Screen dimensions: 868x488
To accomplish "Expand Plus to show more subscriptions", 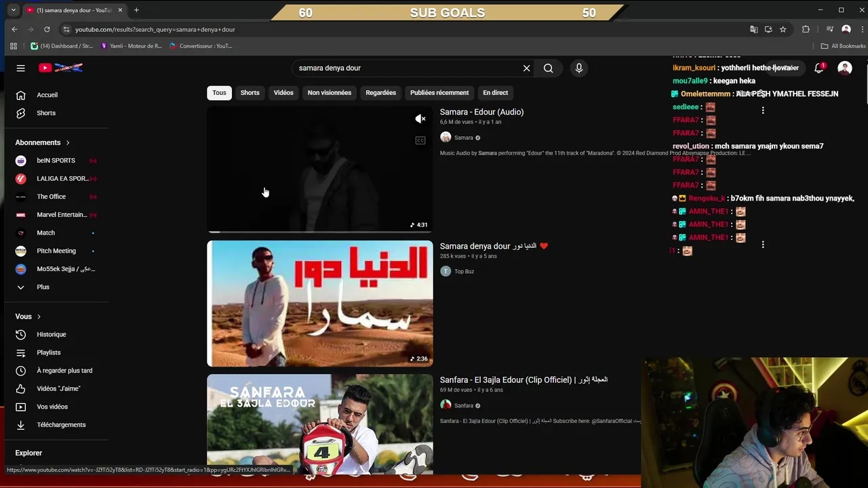I will coord(43,287).
